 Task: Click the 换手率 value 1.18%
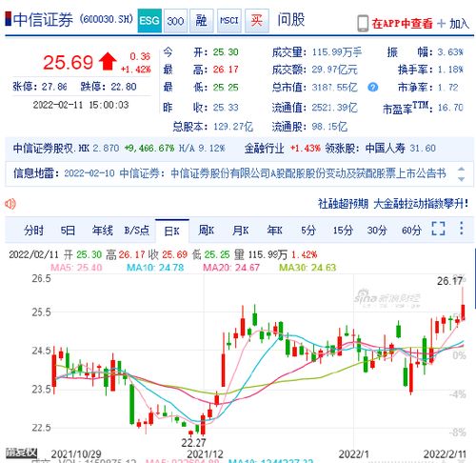tap(450, 70)
